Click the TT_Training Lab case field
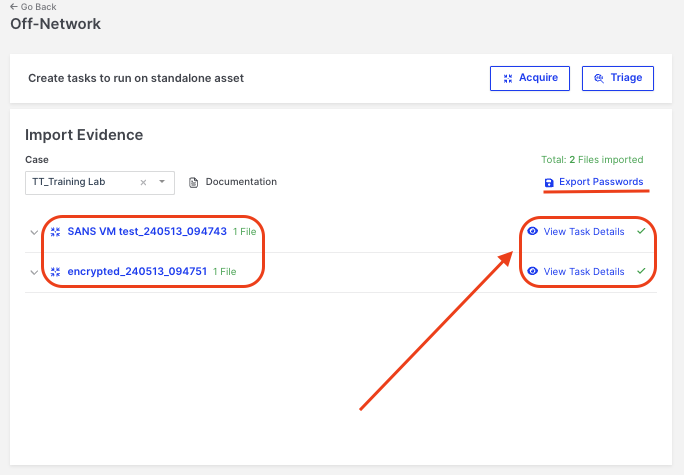 click(x=80, y=182)
